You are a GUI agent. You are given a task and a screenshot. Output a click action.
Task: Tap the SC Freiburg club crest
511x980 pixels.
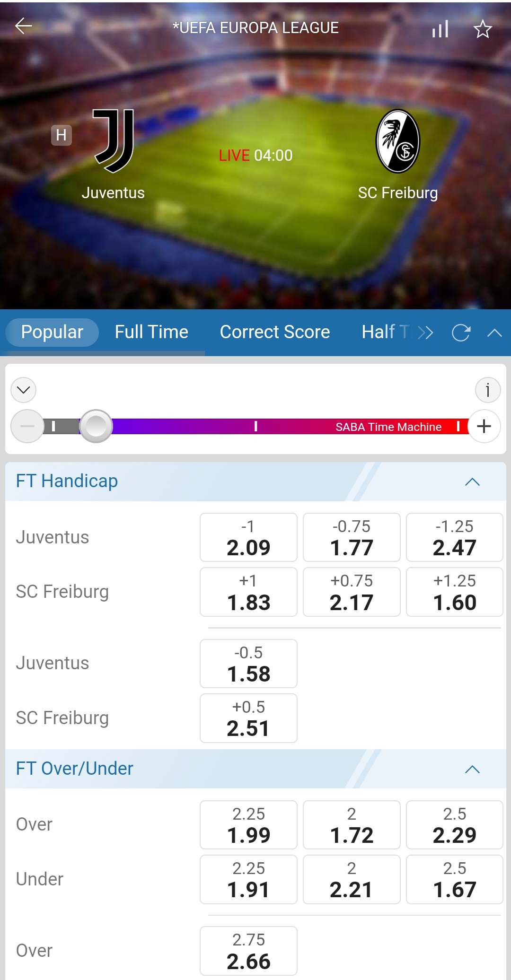point(398,141)
